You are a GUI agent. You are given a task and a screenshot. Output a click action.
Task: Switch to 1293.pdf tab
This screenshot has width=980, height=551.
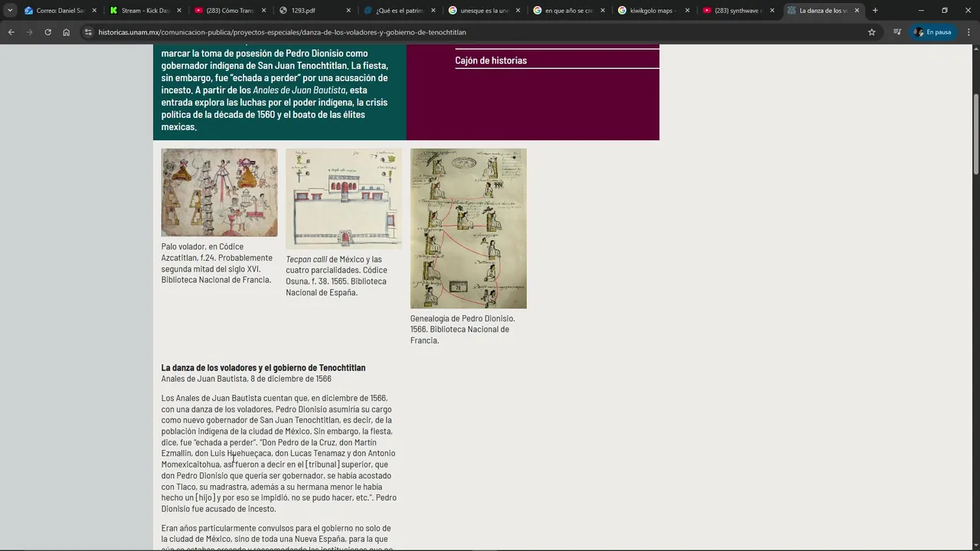(x=315, y=11)
